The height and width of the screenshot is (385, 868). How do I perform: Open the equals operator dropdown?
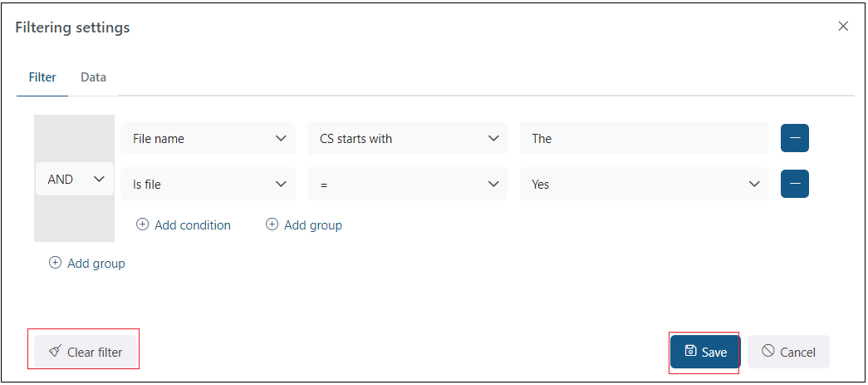pyautogui.click(x=407, y=185)
